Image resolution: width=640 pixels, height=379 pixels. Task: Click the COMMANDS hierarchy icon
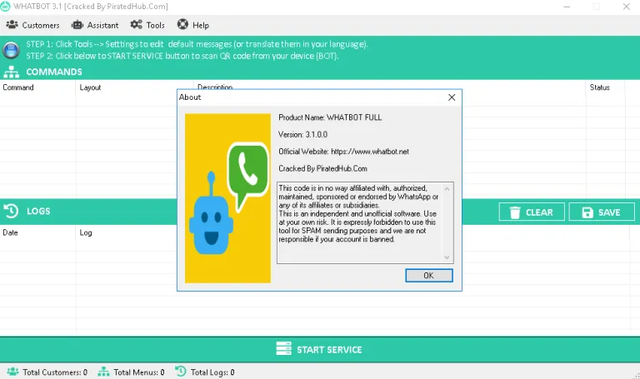[11, 72]
